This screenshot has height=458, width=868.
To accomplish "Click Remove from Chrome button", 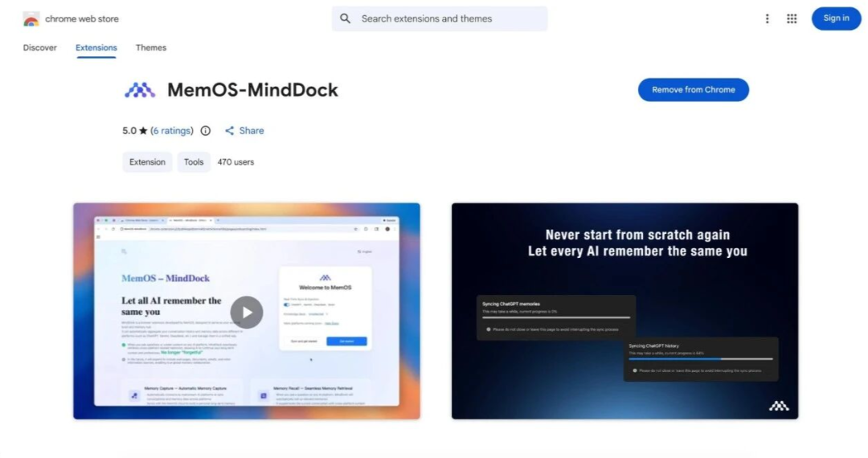I will (693, 90).
